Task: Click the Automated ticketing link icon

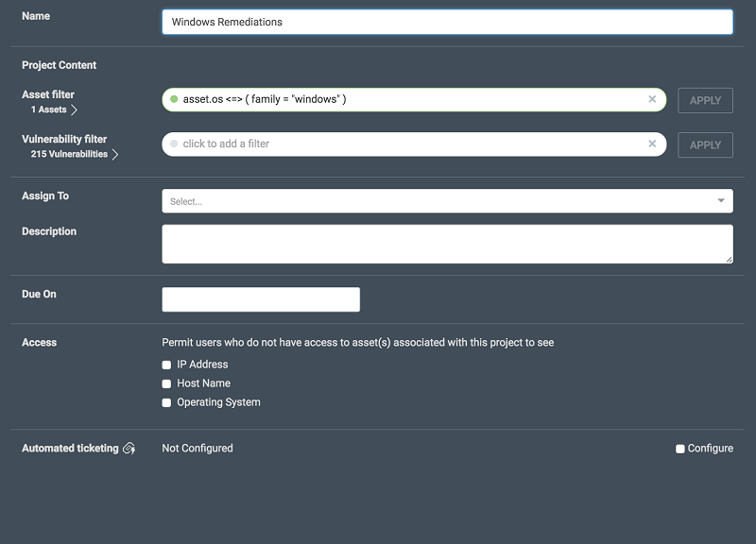Action: (x=129, y=449)
